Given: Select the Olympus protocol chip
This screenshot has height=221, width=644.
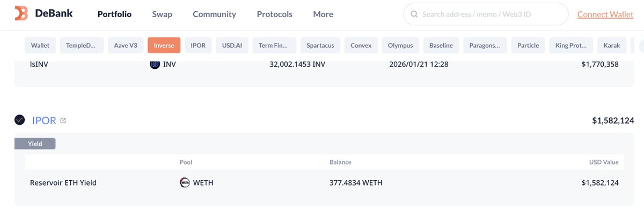Looking at the screenshot, I should tap(400, 45).
